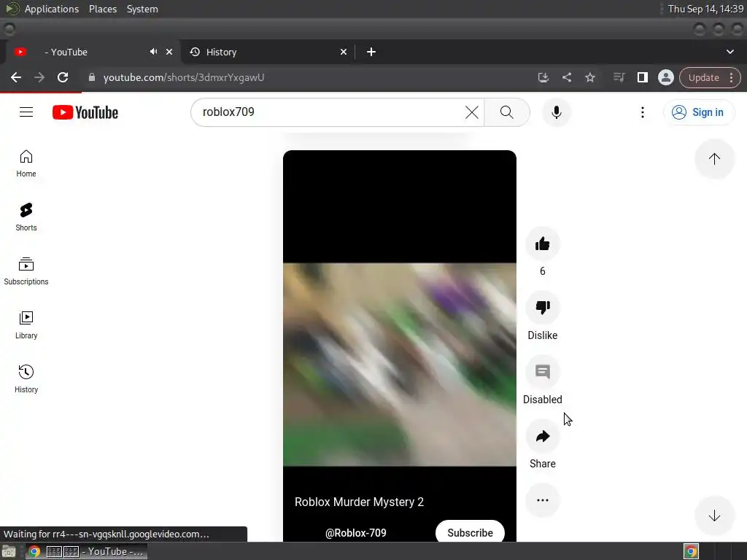
Task: Start voice search with microphone icon
Action: tap(556, 112)
